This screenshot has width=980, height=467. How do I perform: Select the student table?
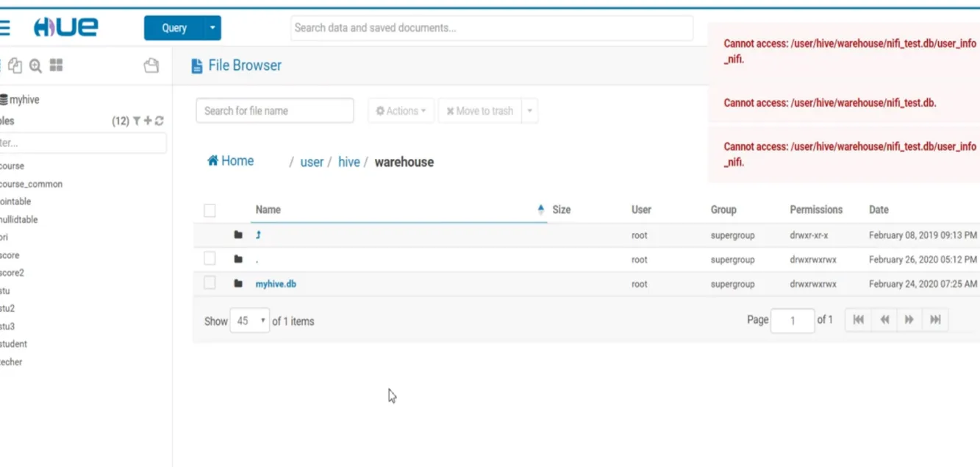(x=14, y=344)
